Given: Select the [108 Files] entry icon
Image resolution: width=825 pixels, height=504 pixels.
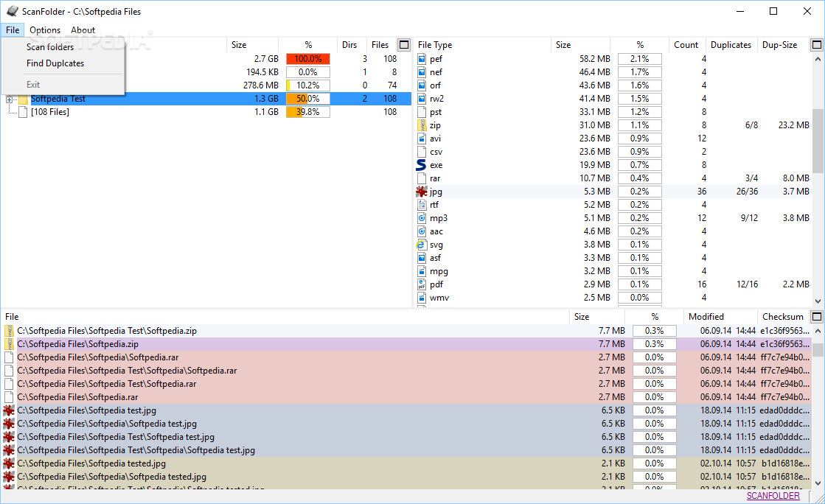Looking at the screenshot, I should (23, 112).
